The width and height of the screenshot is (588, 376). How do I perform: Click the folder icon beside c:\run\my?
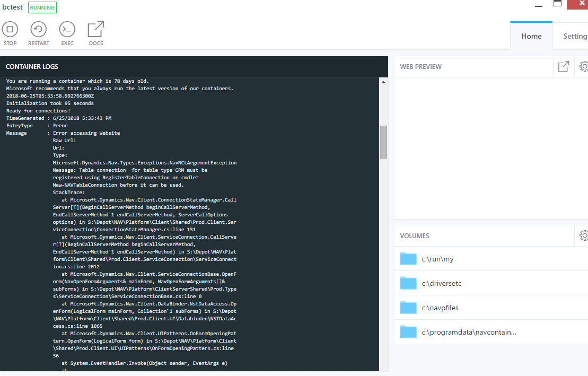(408, 259)
